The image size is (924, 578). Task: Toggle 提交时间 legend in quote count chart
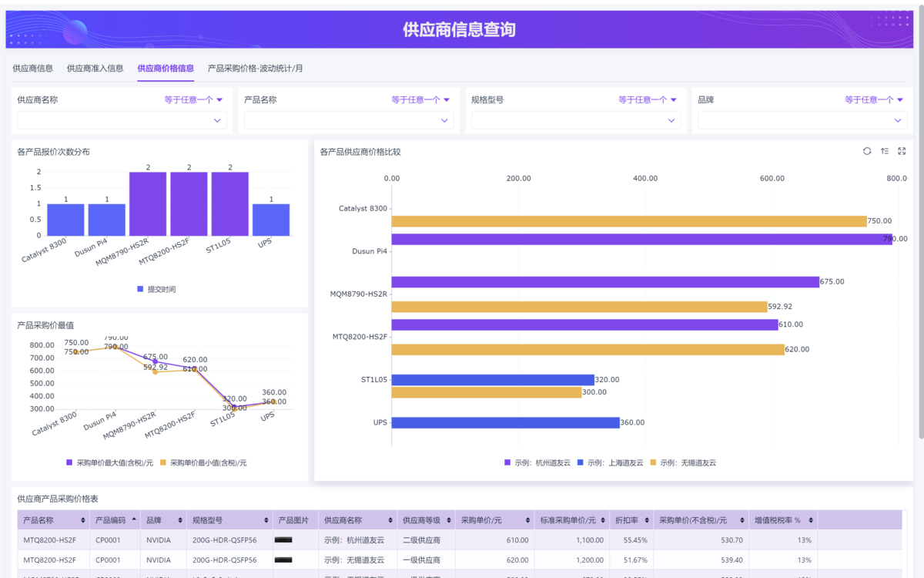156,289
